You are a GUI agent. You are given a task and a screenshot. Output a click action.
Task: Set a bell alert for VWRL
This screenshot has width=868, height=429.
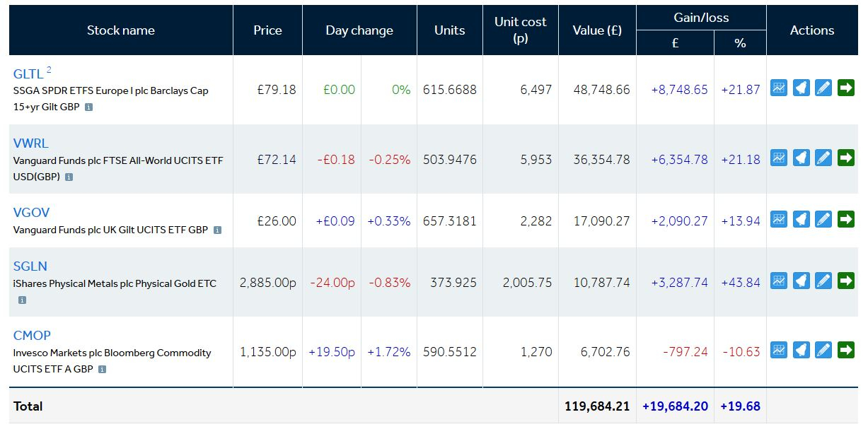(801, 158)
